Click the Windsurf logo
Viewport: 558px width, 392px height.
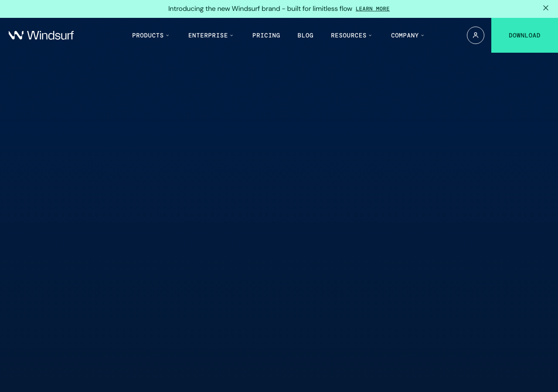click(41, 35)
